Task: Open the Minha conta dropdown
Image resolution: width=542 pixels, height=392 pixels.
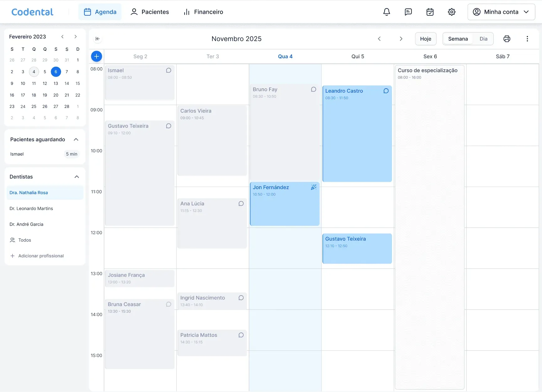Action: point(501,12)
